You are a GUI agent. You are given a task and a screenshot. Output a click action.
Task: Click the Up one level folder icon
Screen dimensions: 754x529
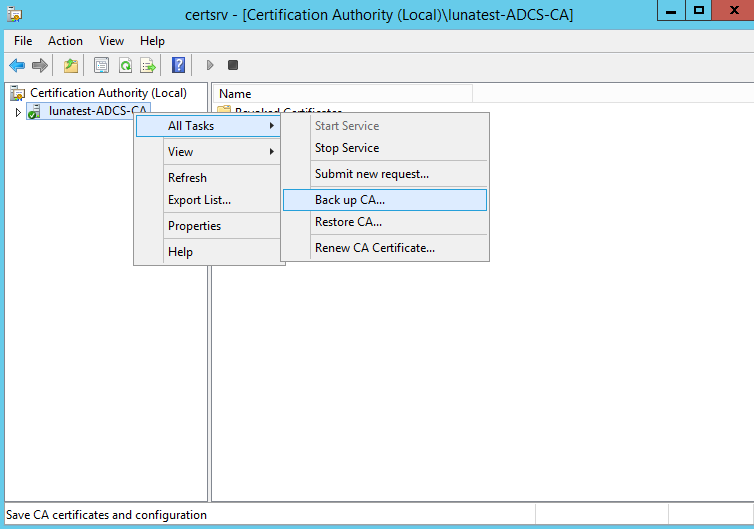pyautogui.click(x=71, y=65)
